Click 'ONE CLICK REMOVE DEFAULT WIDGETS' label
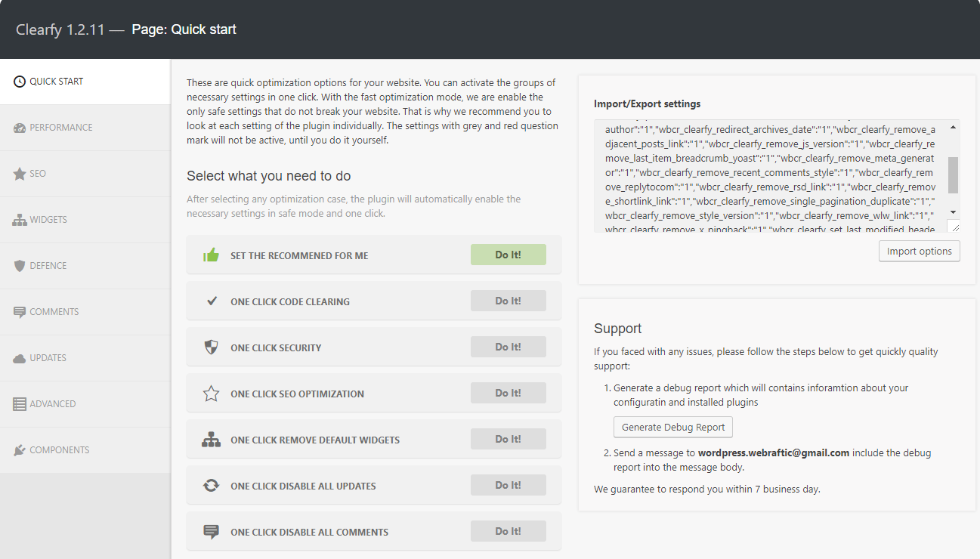This screenshot has height=559, width=980. click(x=315, y=440)
